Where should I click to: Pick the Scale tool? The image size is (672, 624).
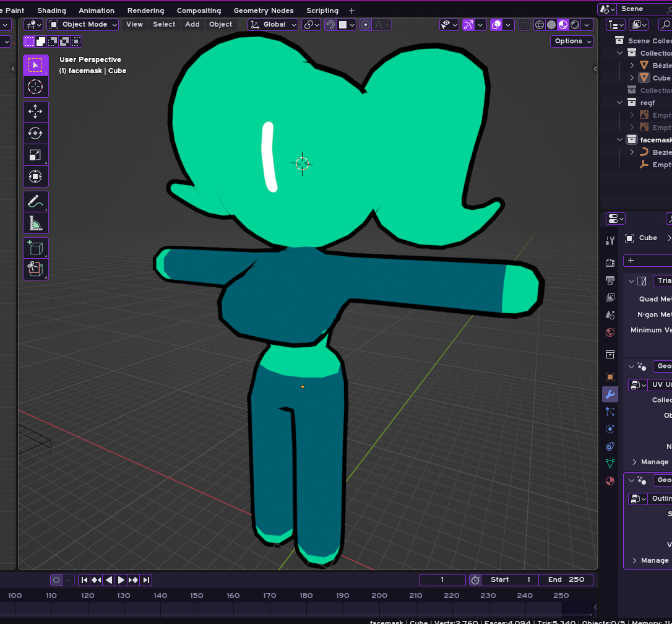point(35,155)
